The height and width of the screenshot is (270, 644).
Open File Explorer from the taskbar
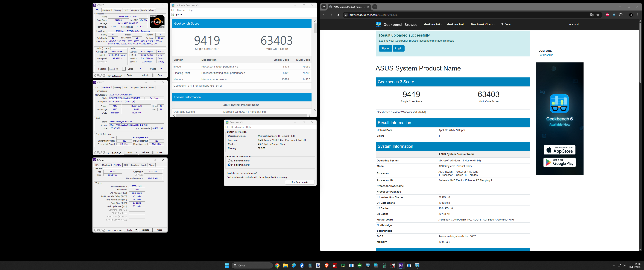285,265
